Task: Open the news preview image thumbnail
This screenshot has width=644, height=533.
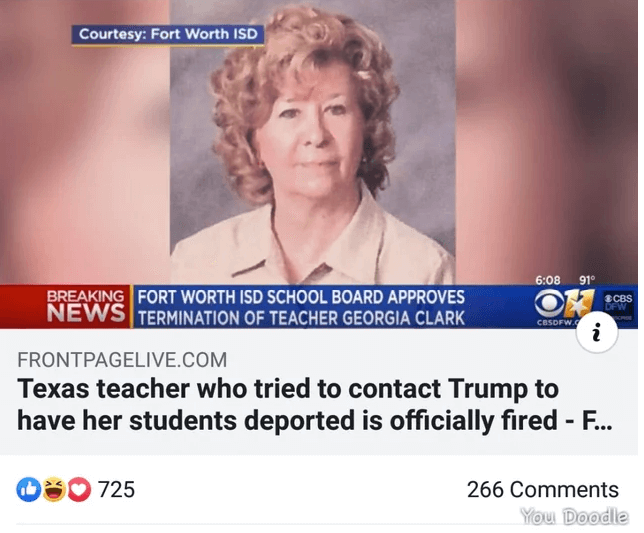Action: [x=319, y=164]
